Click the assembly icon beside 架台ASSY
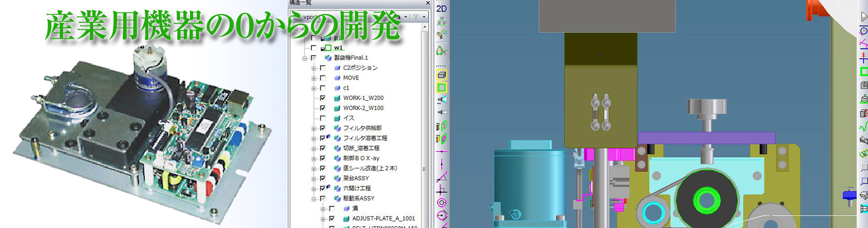 (x=337, y=178)
